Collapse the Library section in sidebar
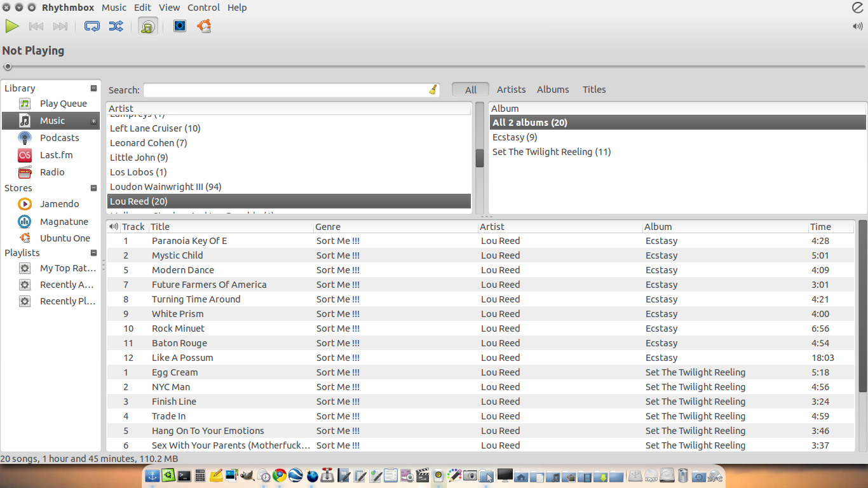The image size is (868, 488). 94,88
